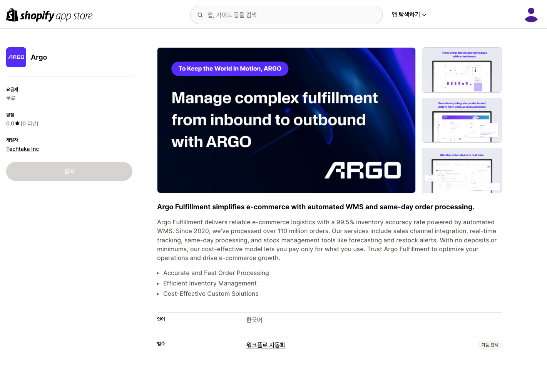Viewport: 547px width, 392px height.
Task: Click the Accurate and Fast Order Processing bullet
Action: (x=216, y=273)
